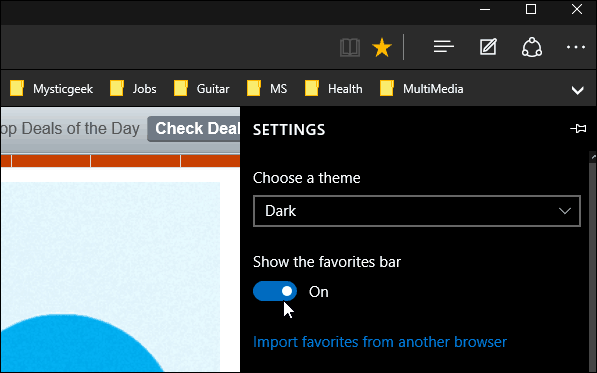
Task: Open Reading view book icon
Action: click(x=350, y=48)
